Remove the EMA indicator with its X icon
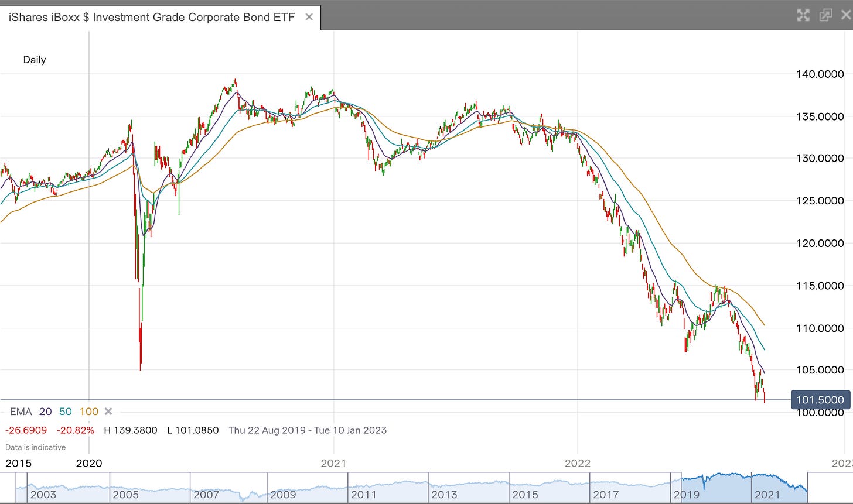Viewport: 853px width, 504px height. 108,412
